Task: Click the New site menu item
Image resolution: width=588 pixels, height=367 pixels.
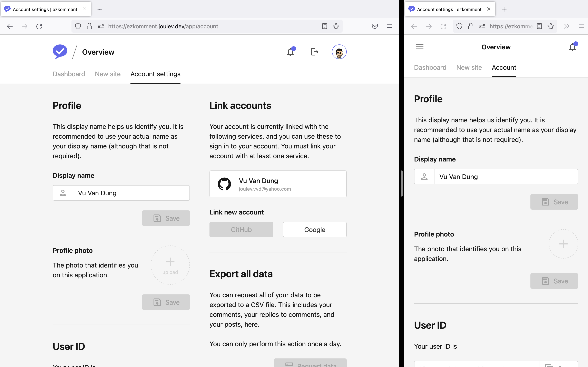Action: 108,74
